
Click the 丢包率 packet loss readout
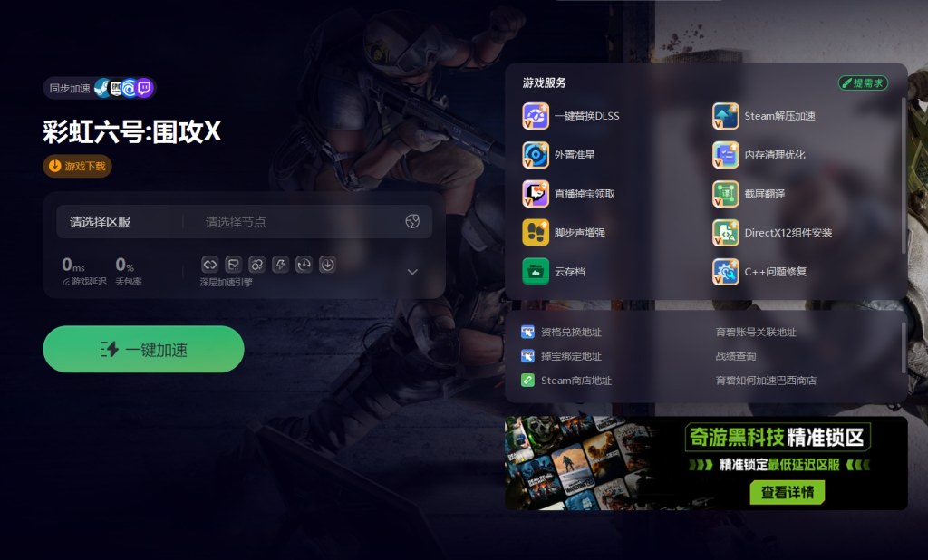point(129,270)
